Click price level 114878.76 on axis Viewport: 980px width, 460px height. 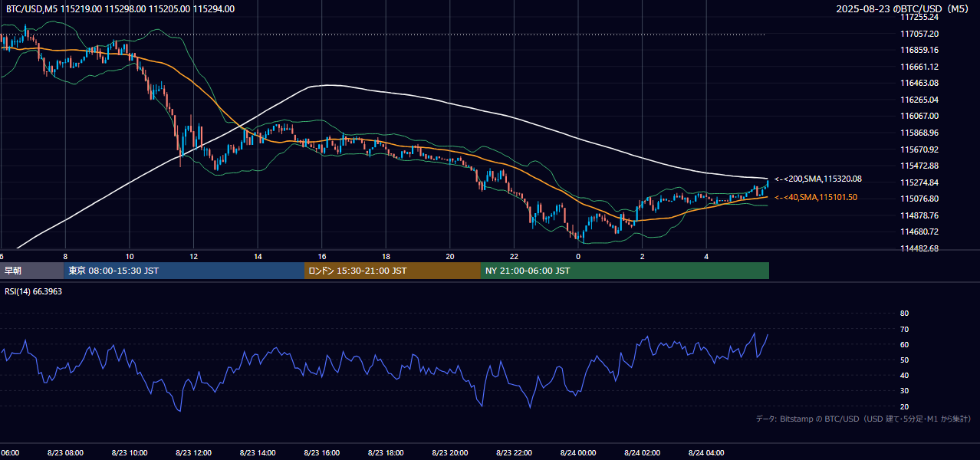(919, 215)
